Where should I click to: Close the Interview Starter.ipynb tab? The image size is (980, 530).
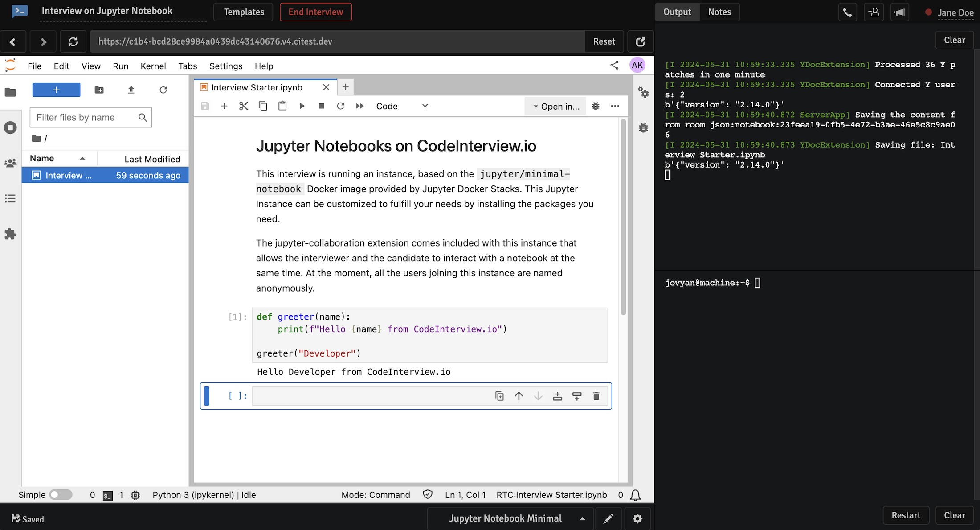point(326,87)
